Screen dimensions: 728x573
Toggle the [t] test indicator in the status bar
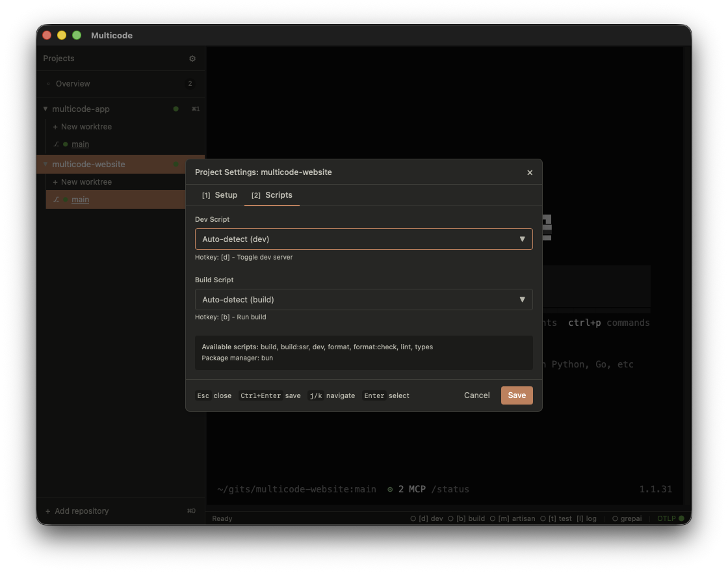click(x=557, y=518)
